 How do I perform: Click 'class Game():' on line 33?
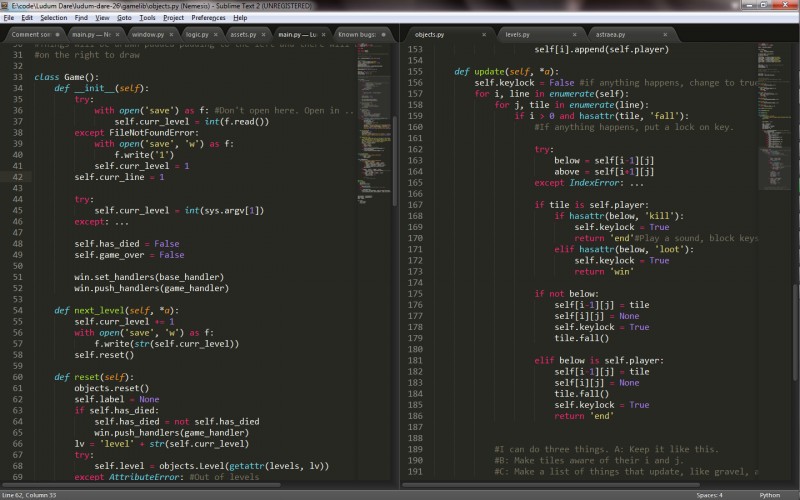[67, 77]
